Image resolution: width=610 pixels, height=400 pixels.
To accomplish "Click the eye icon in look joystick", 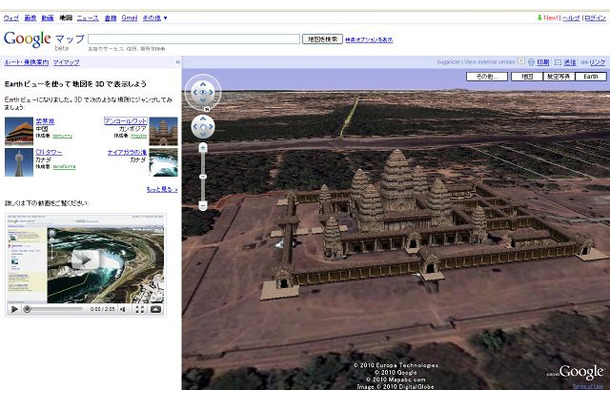I will [203, 92].
